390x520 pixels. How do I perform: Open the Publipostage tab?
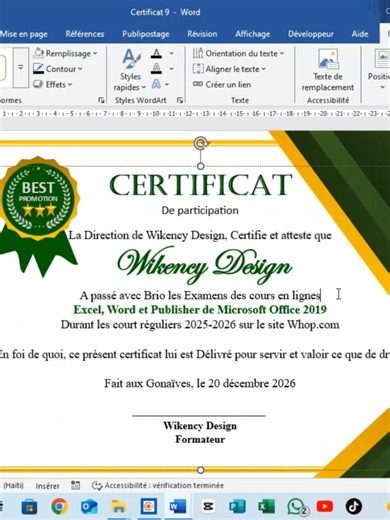[x=146, y=34]
